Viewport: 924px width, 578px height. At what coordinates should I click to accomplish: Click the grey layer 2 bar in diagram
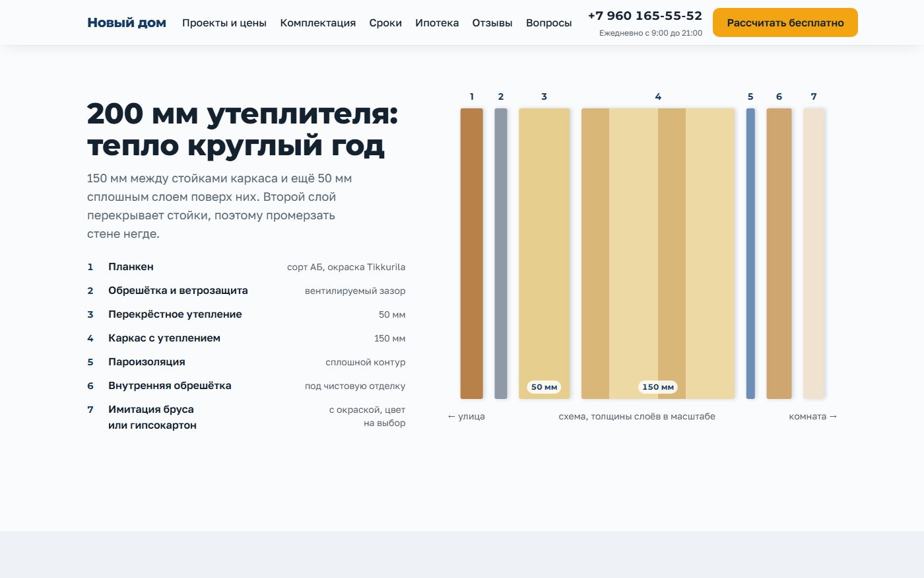[501, 254]
